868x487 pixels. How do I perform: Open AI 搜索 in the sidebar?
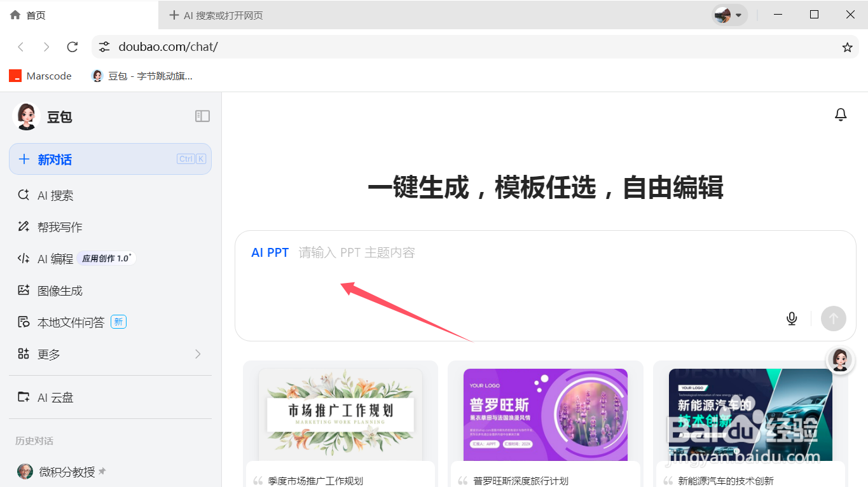click(x=110, y=195)
